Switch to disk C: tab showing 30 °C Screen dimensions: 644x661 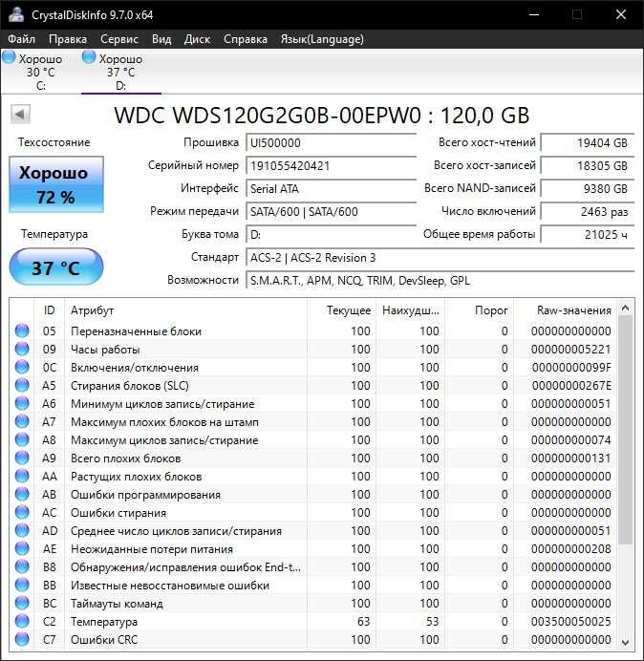tap(40, 72)
